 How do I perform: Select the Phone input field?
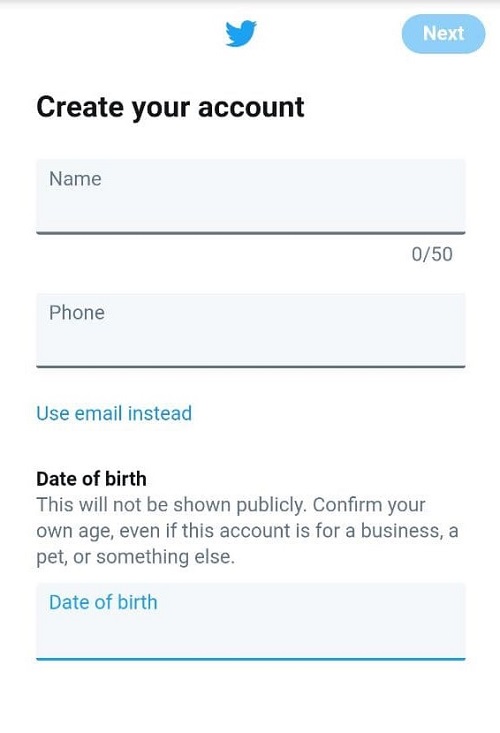[250, 330]
